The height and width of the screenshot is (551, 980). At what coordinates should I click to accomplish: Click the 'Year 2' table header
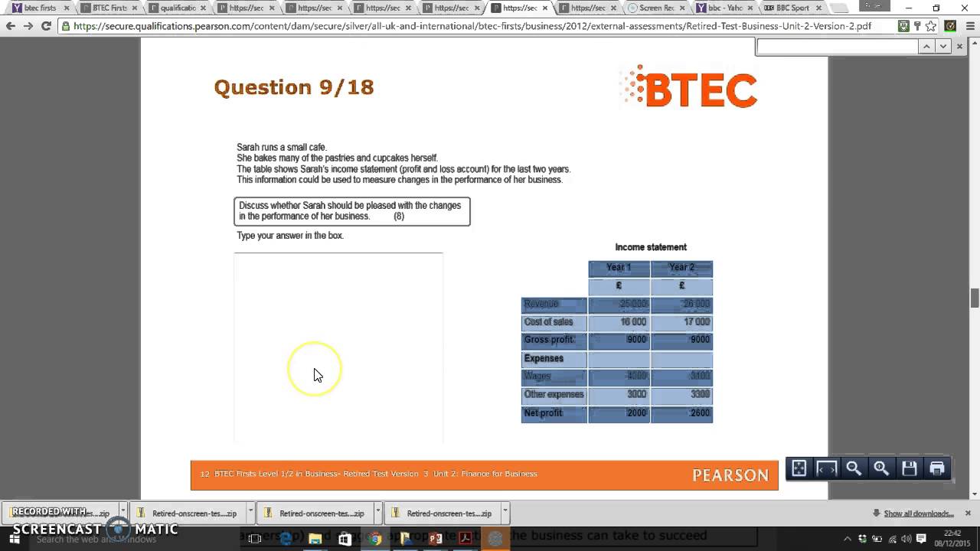(681, 268)
